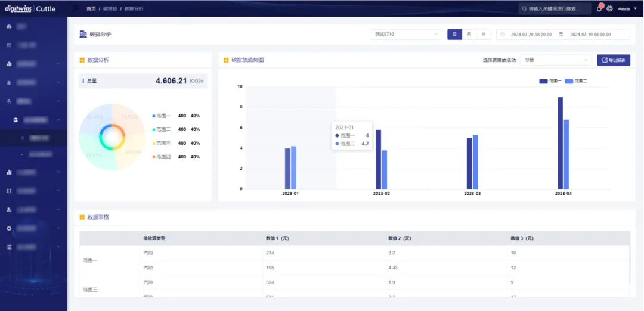Click the 数值 3（元）column header
Image resolution: width=644 pixels, height=311 pixels.
(x=522, y=238)
